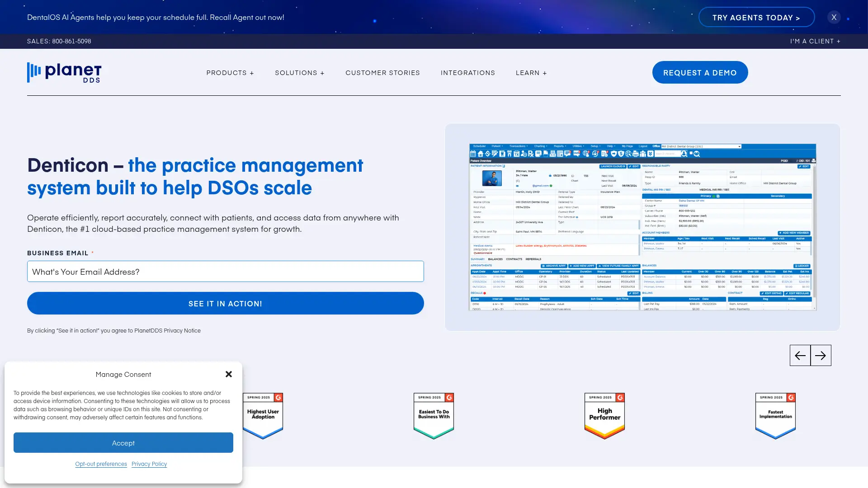The width and height of the screenshot is (868, 488).
Task: Open Integrations page
Action: click(x=468, y=73)
